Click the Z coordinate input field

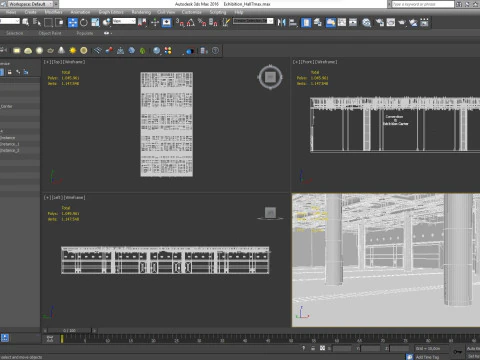point(399,348)
